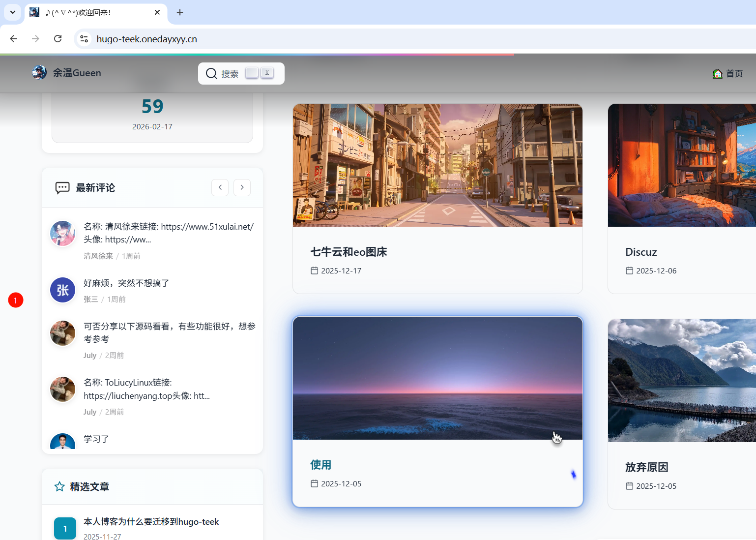Image resolution: width=756 pixels, height=540 pixels.
Task: Click the browser back arrow
Action: point(14,39)
